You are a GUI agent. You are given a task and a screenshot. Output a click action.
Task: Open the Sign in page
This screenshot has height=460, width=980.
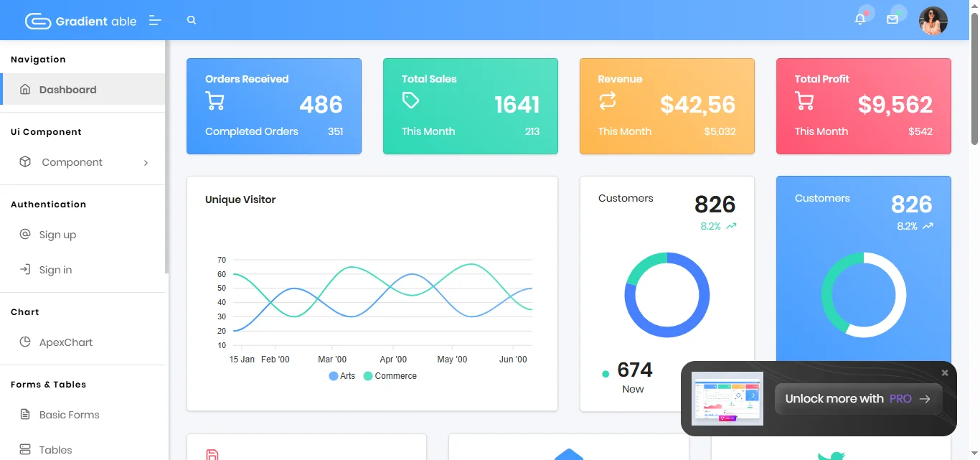click(x=83, y=270)
